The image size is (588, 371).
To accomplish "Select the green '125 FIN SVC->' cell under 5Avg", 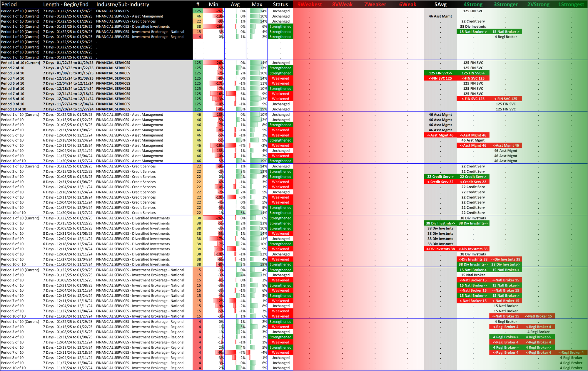I will (440, 73).
